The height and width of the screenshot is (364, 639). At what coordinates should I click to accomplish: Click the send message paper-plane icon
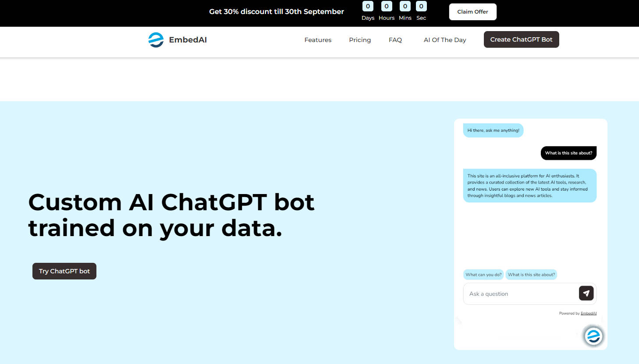586,293
